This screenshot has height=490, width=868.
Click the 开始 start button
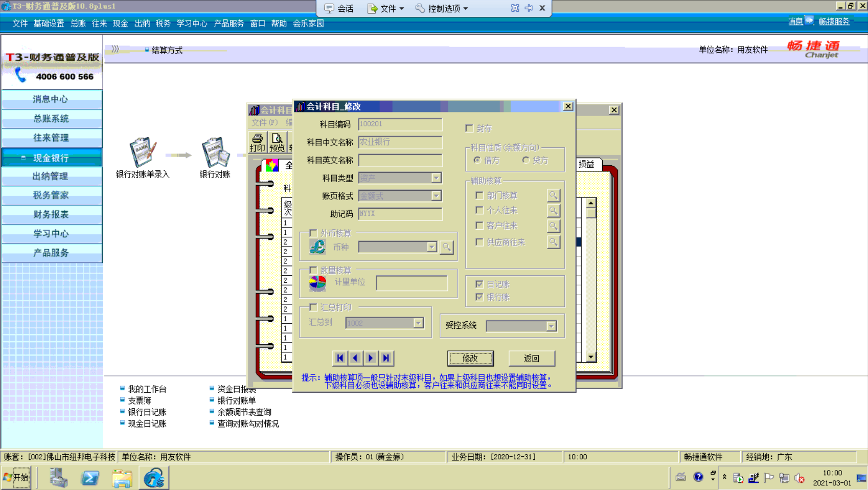pyautogui.click(x=16, y=477)
